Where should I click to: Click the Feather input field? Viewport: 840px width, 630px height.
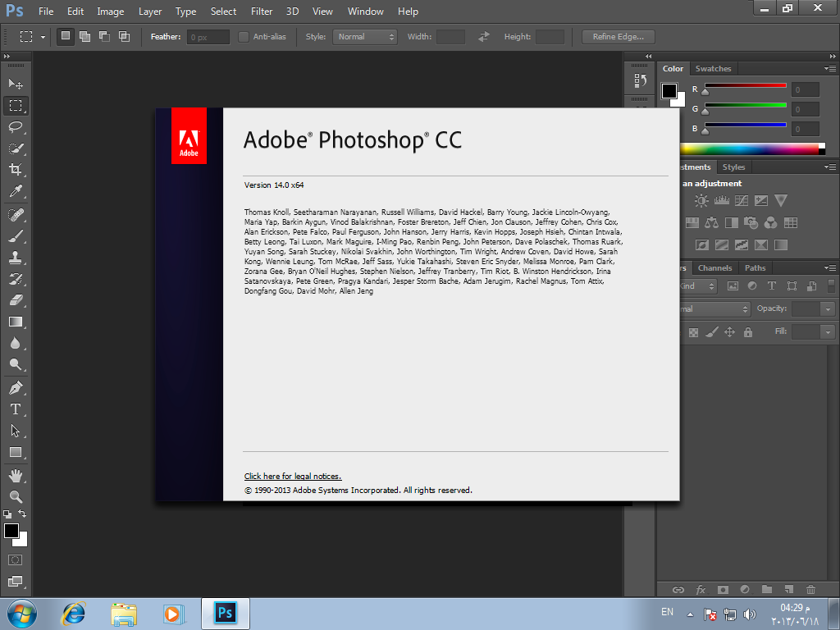[x=208, y=37]
